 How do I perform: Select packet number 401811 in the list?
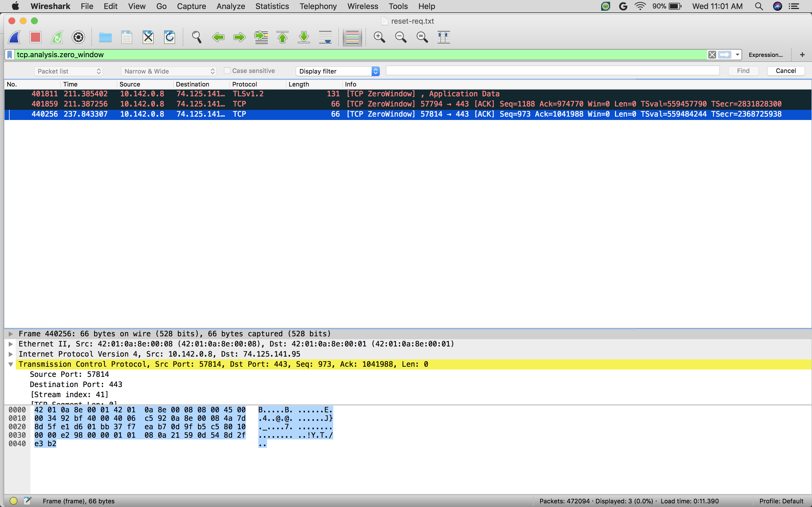pos(235,94)
